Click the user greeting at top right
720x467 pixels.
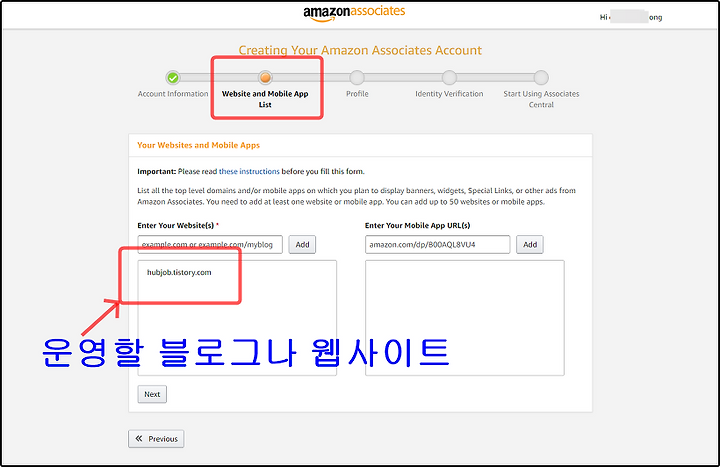coord(631,17)
